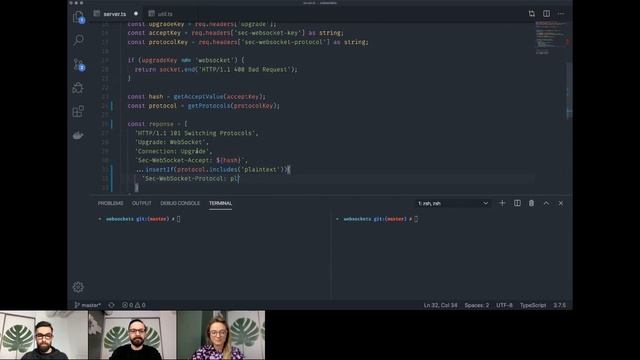Select the TERMINAL panel tab
This screenshot has height=360, width=640.
click(x=220, y=203)
